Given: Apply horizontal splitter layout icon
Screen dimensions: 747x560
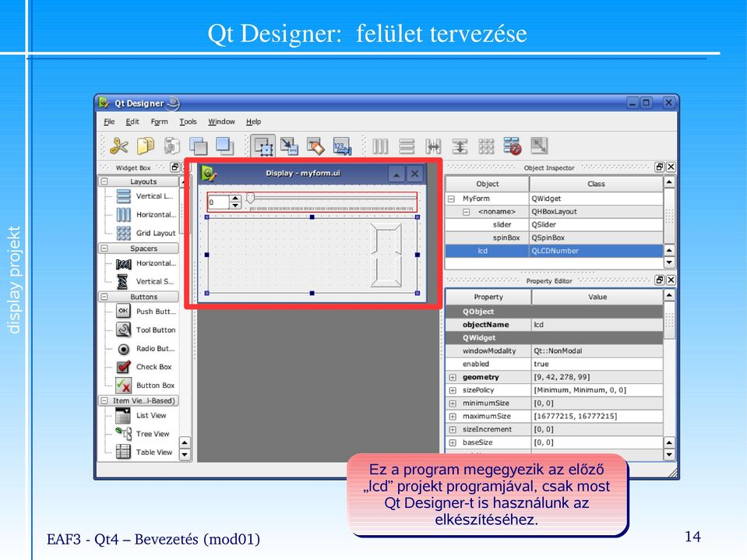Looking at the screenshot, I should [x=433, y=146].
